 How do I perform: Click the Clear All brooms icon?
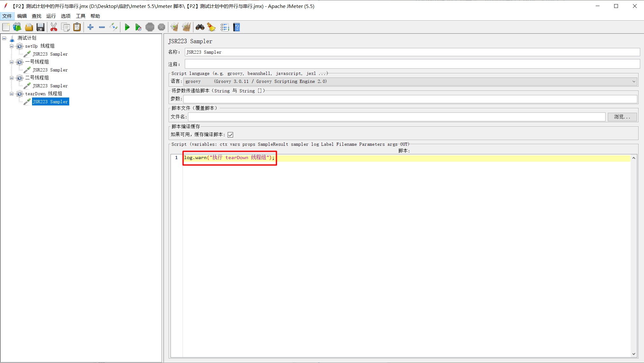186,27
